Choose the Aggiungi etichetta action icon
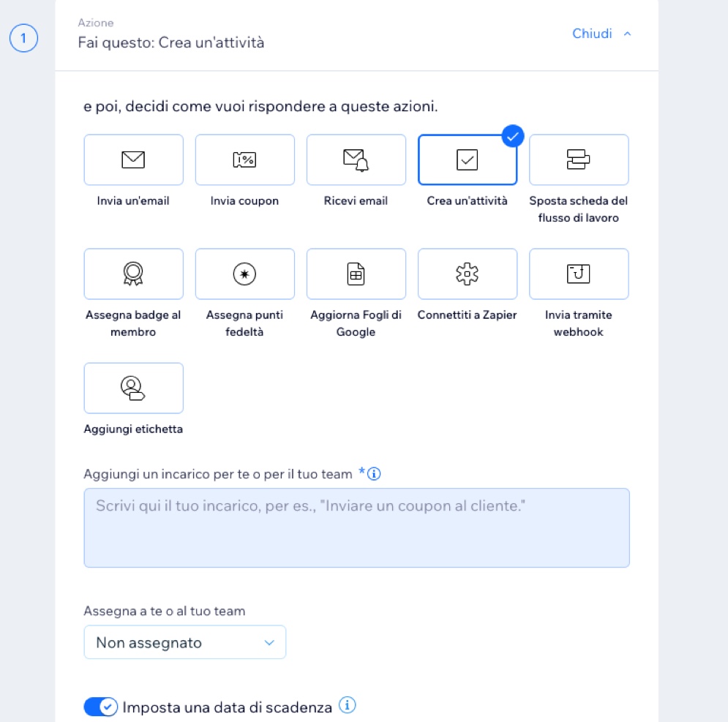Image resolution: width=728 pixels, height=722 pixels. tap(132, 388)
